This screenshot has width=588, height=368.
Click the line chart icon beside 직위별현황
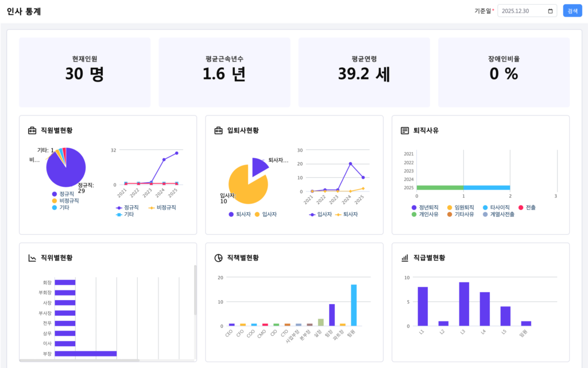[32, 258]
